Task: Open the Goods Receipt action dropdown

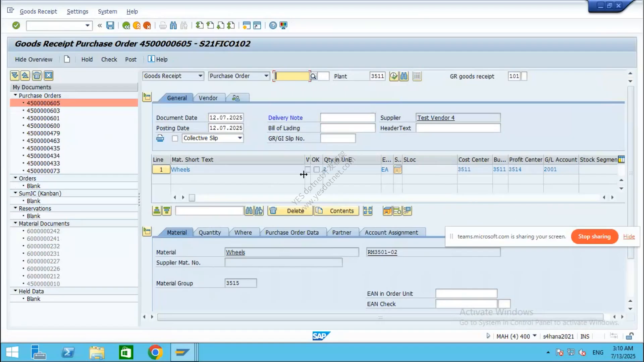Action: click(200, 76)
